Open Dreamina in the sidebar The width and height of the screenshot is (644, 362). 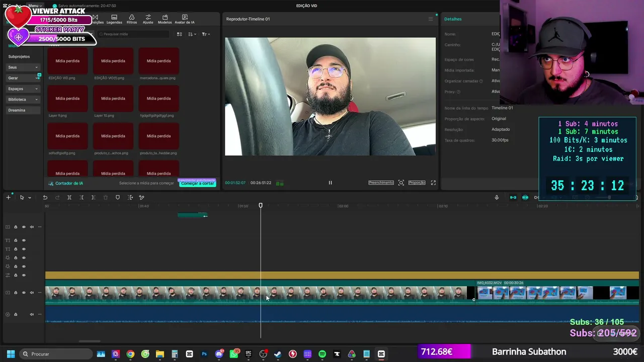23,110
